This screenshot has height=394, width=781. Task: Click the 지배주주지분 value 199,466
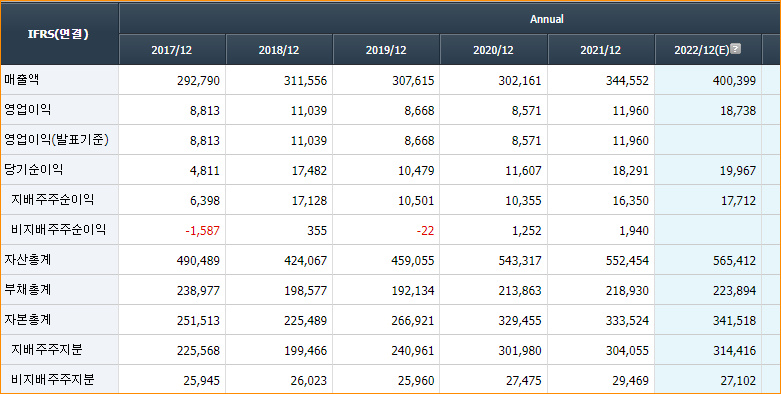[x=305, y=351]
